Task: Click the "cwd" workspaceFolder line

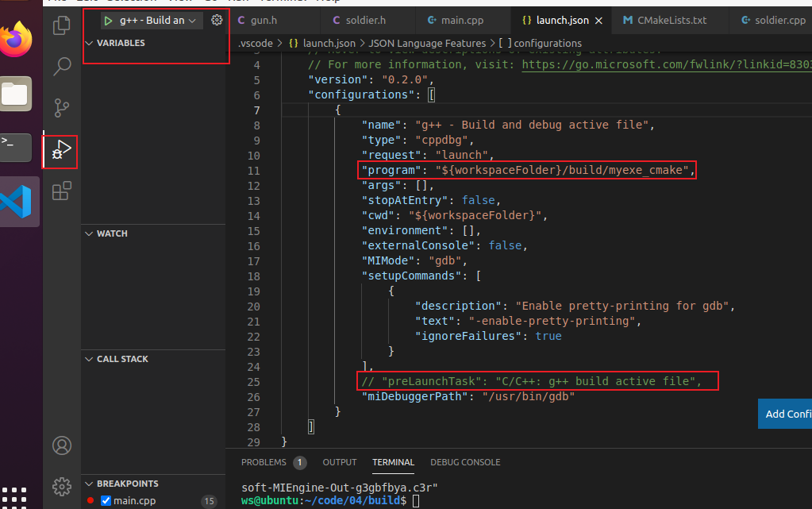Action: point(455,216)
